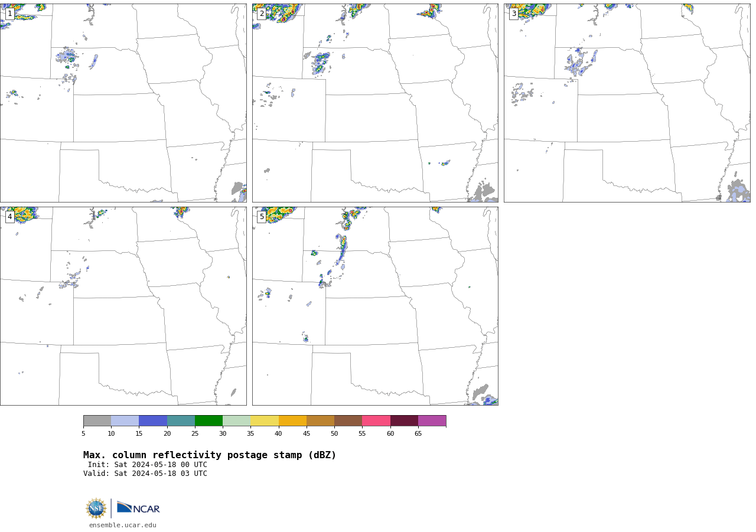Click the brown 50-55 dBZ swatch
This screenshot has width=756, height=532.
click(348, 420)
